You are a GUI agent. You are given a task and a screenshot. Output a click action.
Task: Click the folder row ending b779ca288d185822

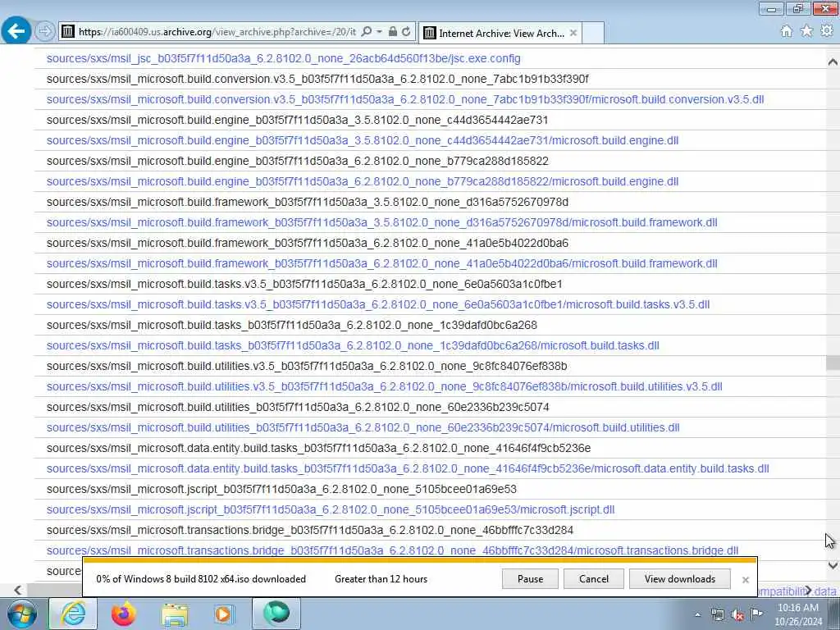[297, 162]
